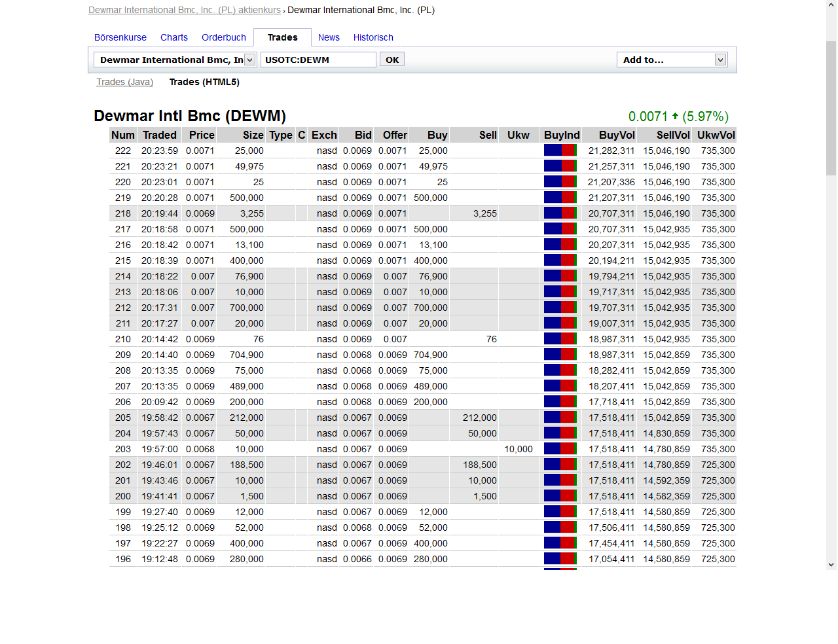Click BuyVol value 21,207,336
The width and height of the screenshot is (838, 644).
tap(611, 182)
